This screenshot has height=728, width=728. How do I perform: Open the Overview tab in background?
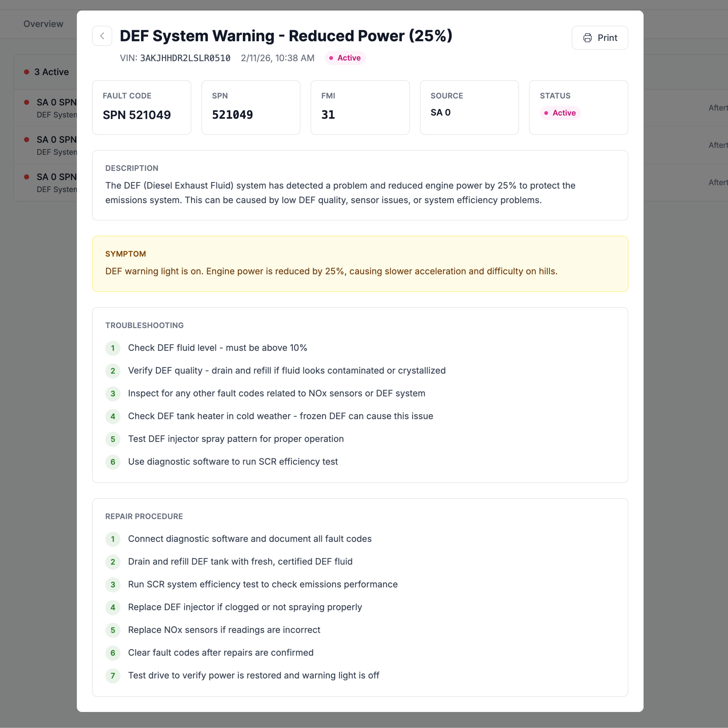pyautogui.click(x=43, y=24)
